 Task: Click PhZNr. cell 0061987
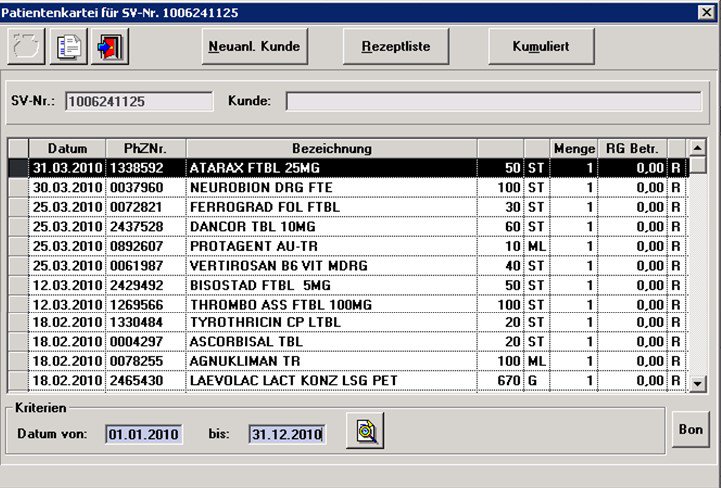click(146, 266)
